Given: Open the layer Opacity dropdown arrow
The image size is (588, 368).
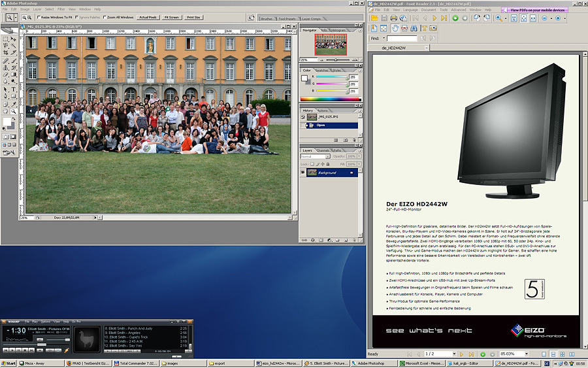Looking at the screenshot, I should click(x=359, y=156).
